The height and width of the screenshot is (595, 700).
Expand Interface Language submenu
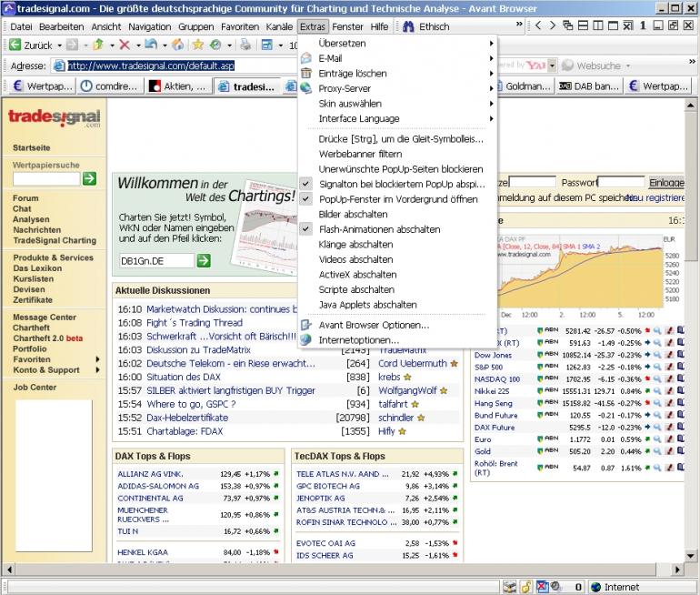pos(398,119)
